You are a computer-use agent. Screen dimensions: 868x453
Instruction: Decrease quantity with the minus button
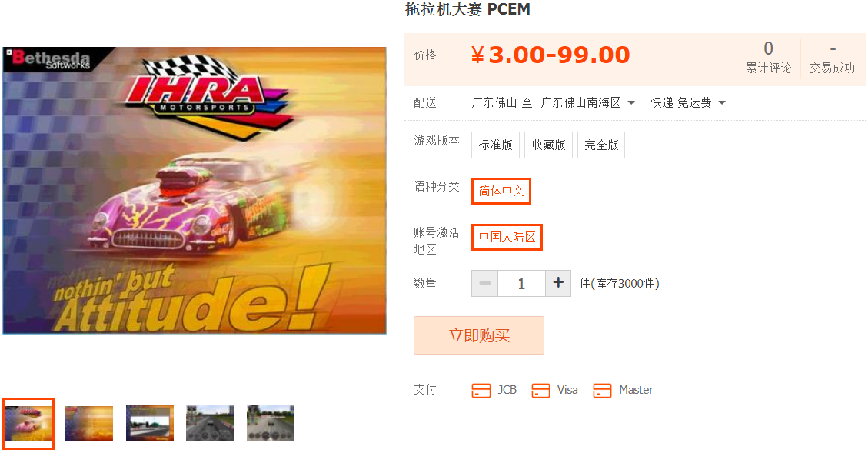tap(485, 283)
